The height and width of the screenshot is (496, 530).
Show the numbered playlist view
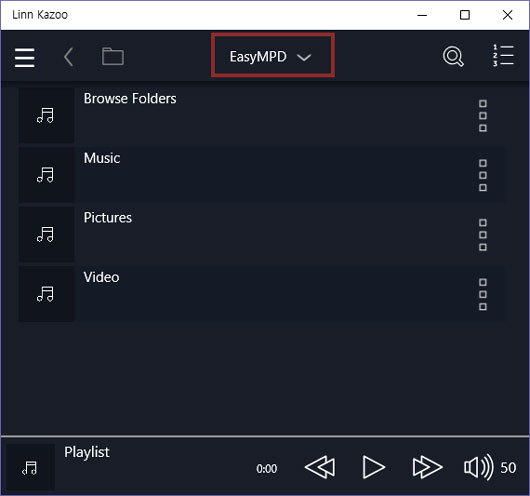click(x=503, y=55)
